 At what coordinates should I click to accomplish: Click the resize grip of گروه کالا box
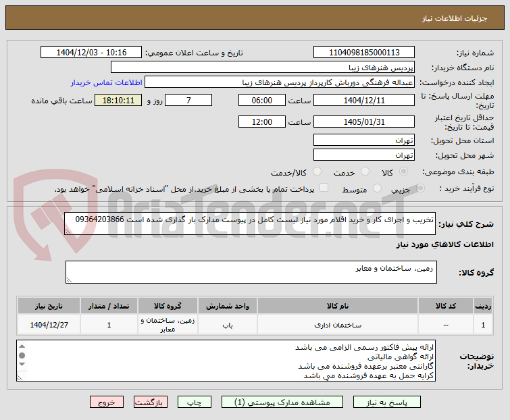69,280
